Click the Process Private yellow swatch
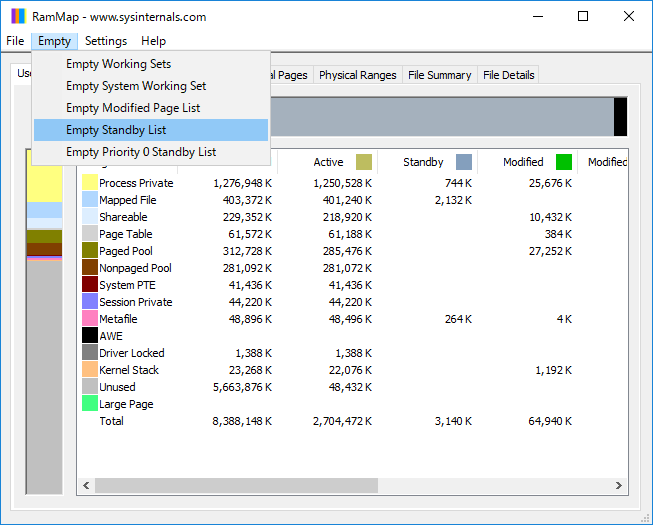653x525 pixels. click(x=90, y=183)
